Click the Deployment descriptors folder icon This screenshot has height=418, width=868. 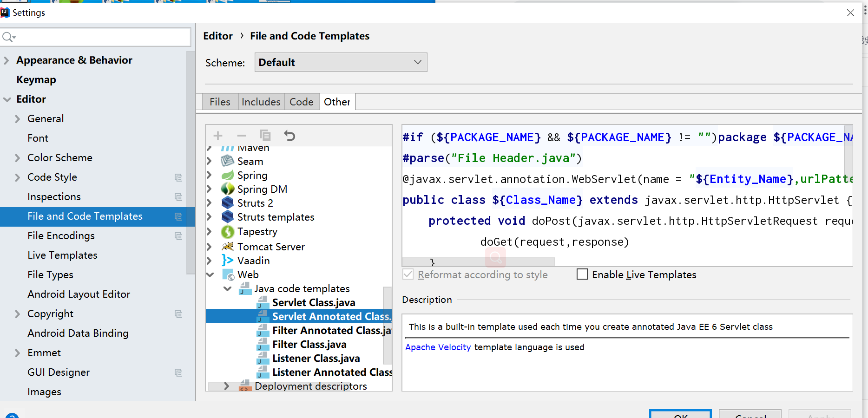pos(245,385)
